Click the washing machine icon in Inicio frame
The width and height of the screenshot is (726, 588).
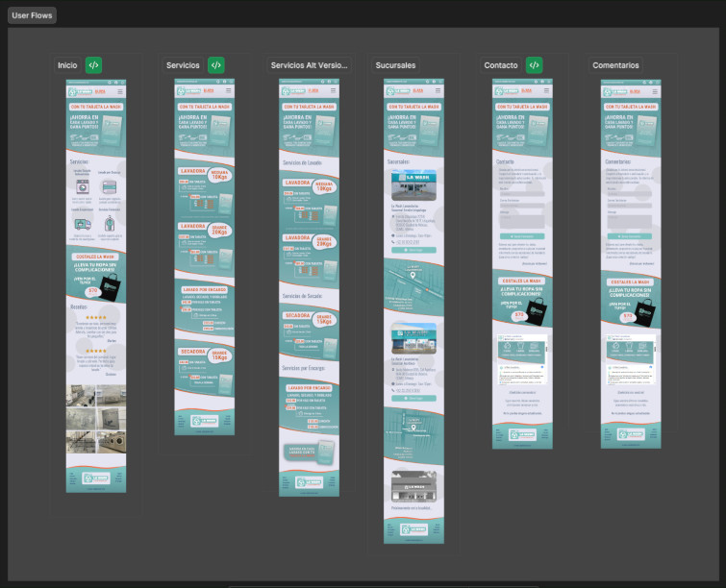coord(83,188)
